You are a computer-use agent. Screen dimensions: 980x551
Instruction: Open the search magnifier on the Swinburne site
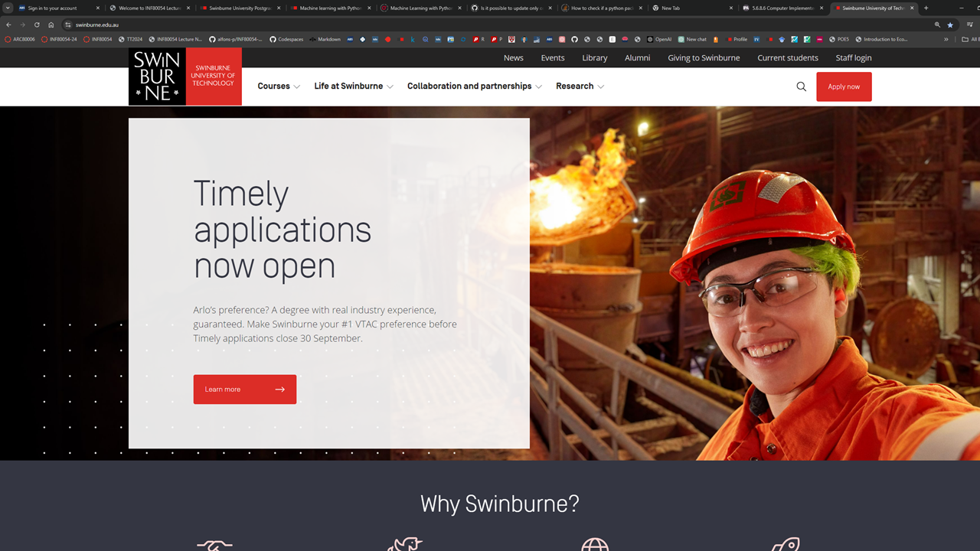click(801, 86)
